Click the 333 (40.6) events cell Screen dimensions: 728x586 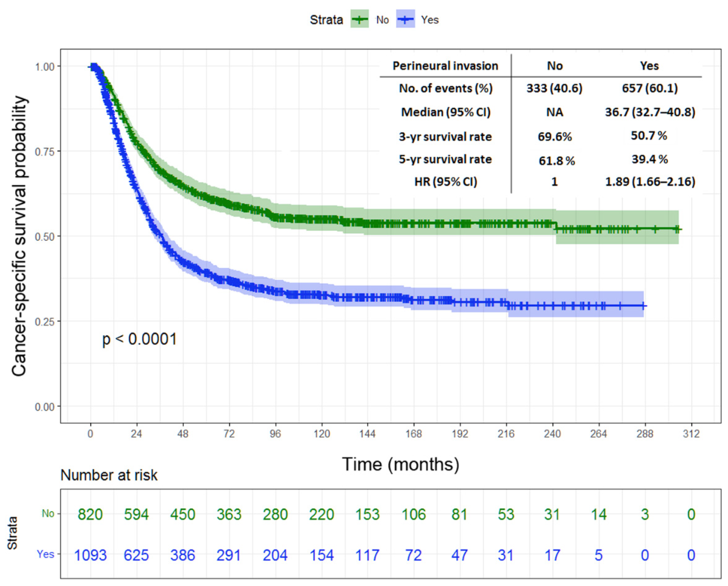[554, 88]
